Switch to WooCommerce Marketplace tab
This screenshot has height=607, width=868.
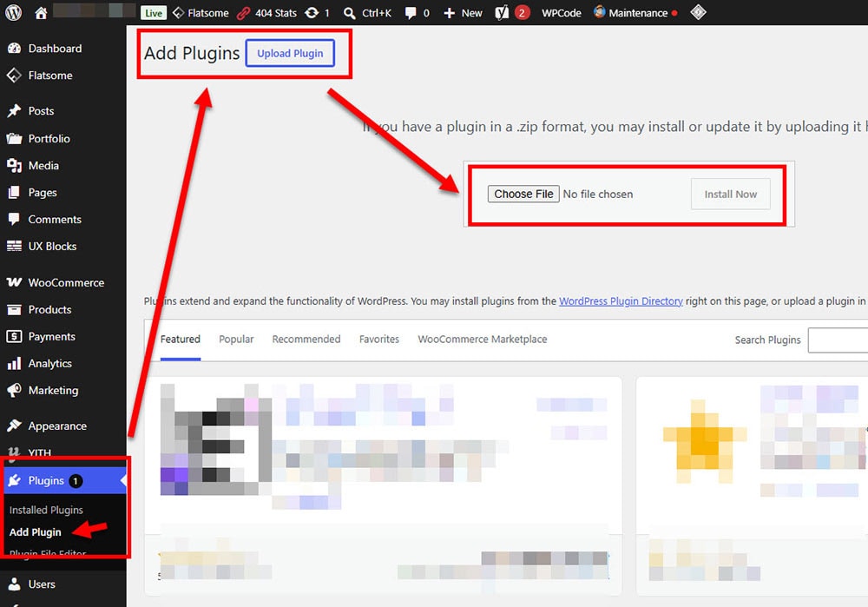(x=482, y=339)
